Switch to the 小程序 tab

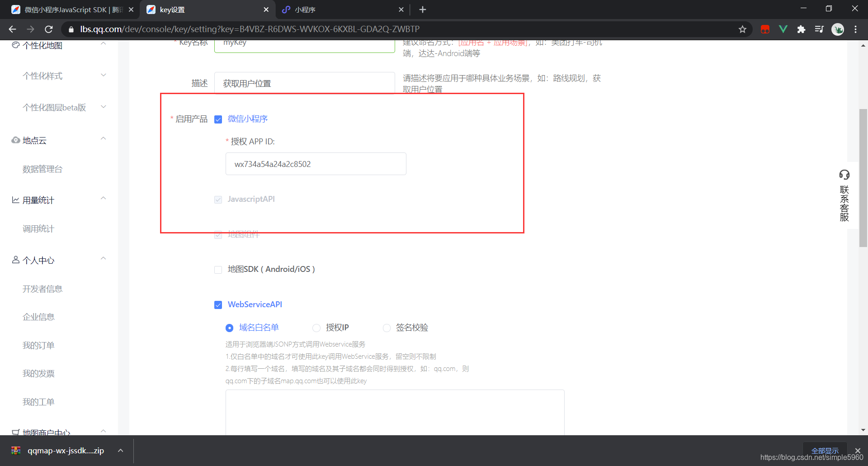point(342,10)
